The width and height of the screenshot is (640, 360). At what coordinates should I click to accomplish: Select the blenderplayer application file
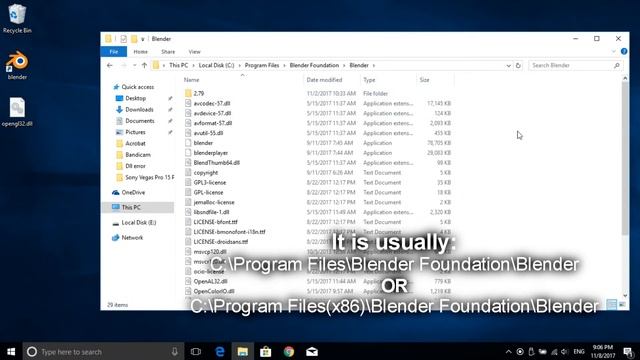coord(211,153)
